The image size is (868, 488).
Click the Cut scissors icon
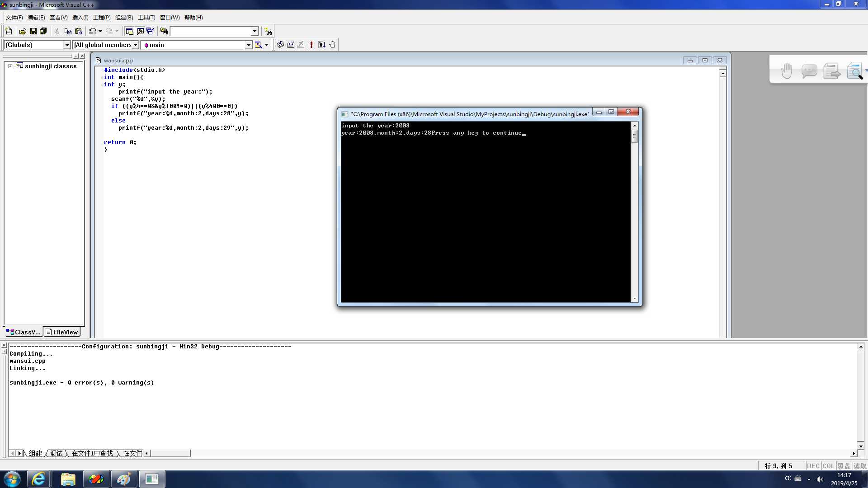[x=57, y=31]
